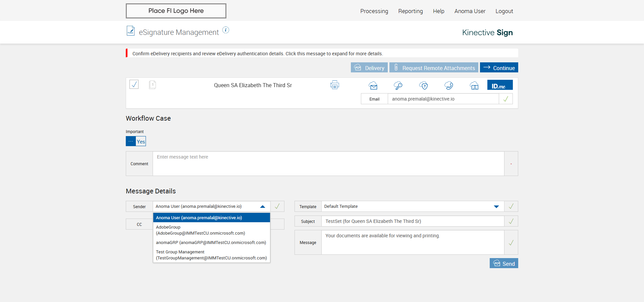Select the cloud shield question authentication icon
This screenshot has width=644, height=302.
tap(424, 85)
